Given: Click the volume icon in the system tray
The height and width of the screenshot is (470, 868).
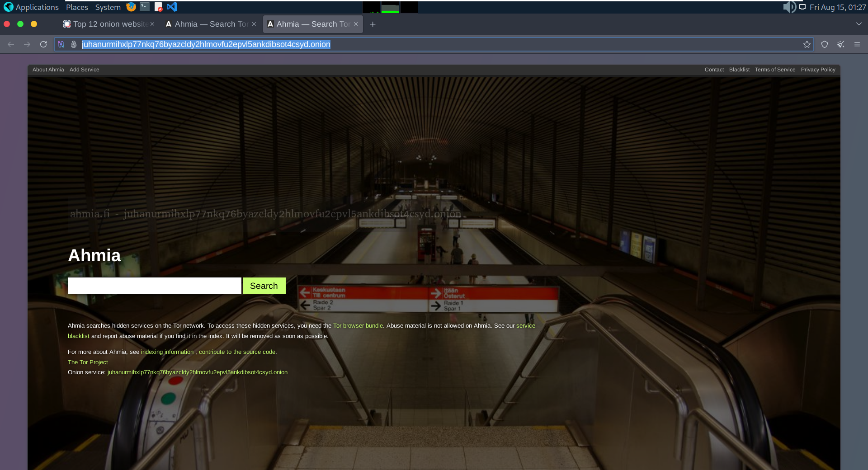Looking at the screenshot, I should point(790,7).
